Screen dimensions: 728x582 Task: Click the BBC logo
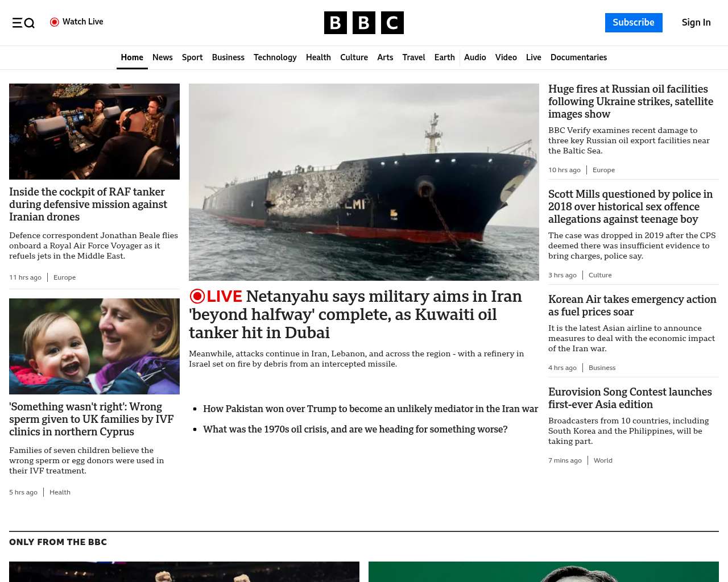tap(363, 23)
